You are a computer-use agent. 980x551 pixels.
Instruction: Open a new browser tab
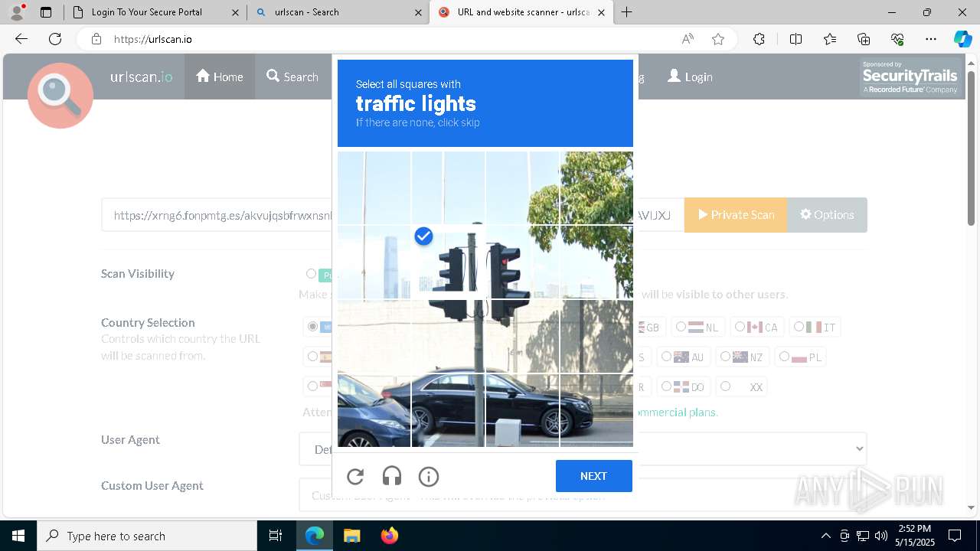tap(627, 12)
